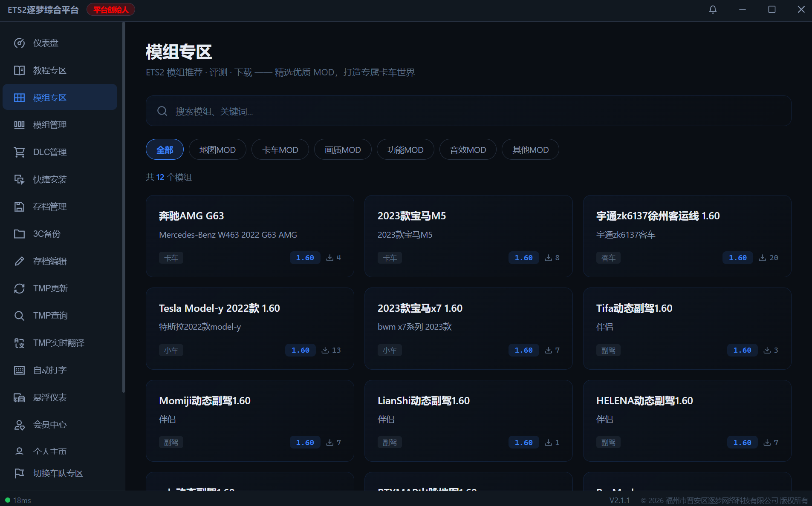
Task: Open the 仪表盘 dashboard icon
Action: point(19,43)
